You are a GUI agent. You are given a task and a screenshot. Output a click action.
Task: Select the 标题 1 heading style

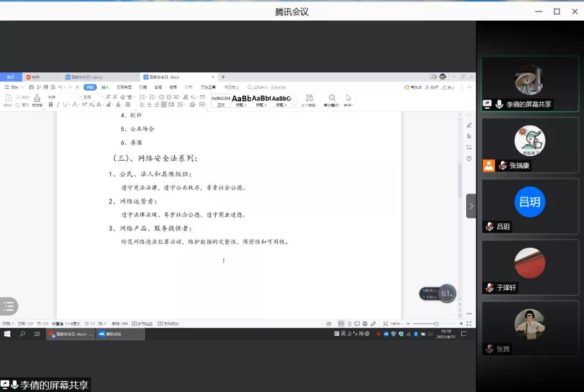[x=241, y=99]
